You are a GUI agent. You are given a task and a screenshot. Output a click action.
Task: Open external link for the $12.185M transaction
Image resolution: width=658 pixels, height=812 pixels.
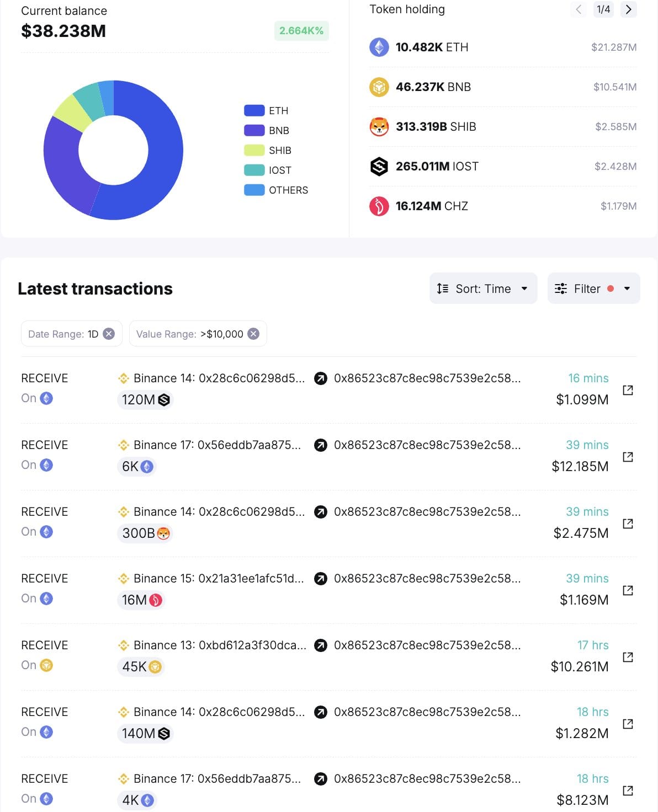(628, 457)
